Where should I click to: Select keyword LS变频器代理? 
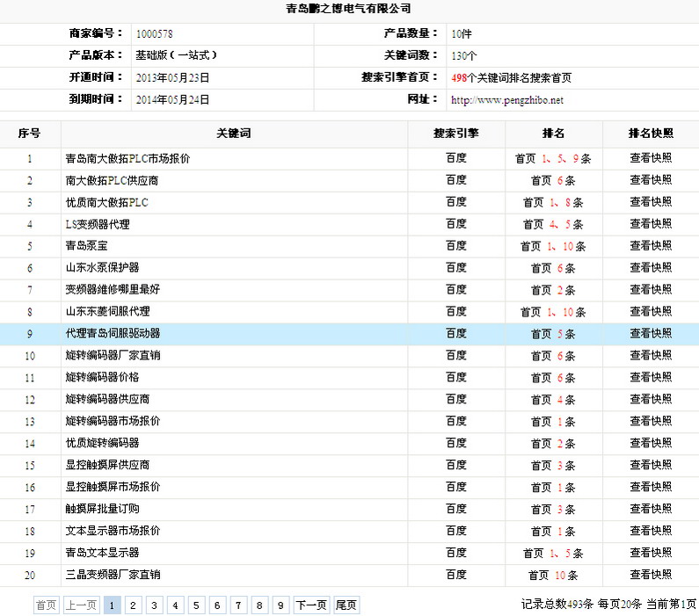tap(98, 224)
